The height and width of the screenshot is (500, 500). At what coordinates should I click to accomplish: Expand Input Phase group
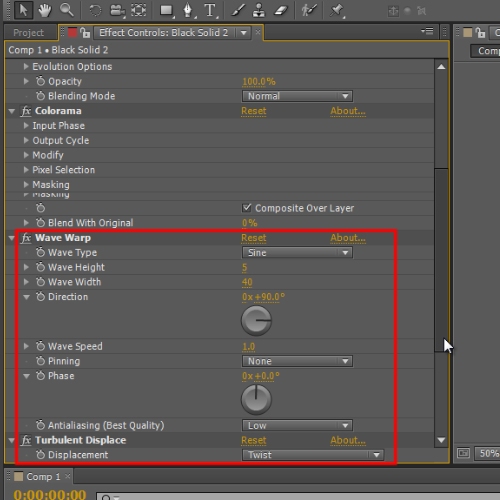click(26, 125)
